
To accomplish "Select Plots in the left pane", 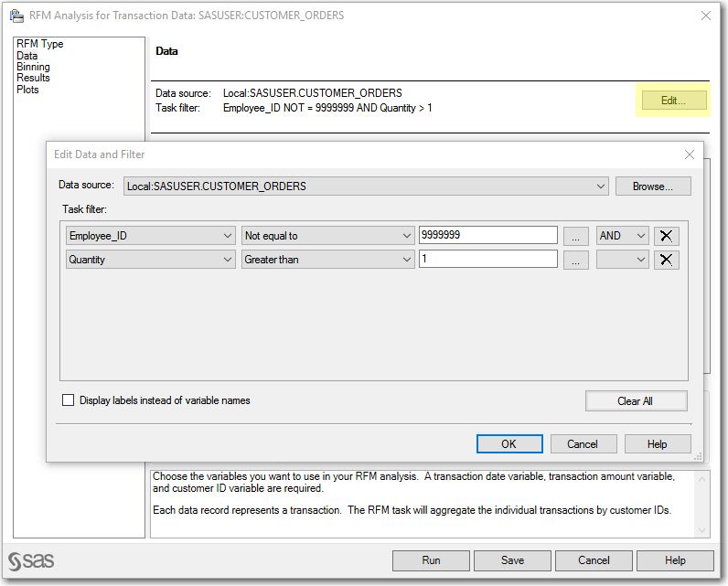I will pos(27,89).
